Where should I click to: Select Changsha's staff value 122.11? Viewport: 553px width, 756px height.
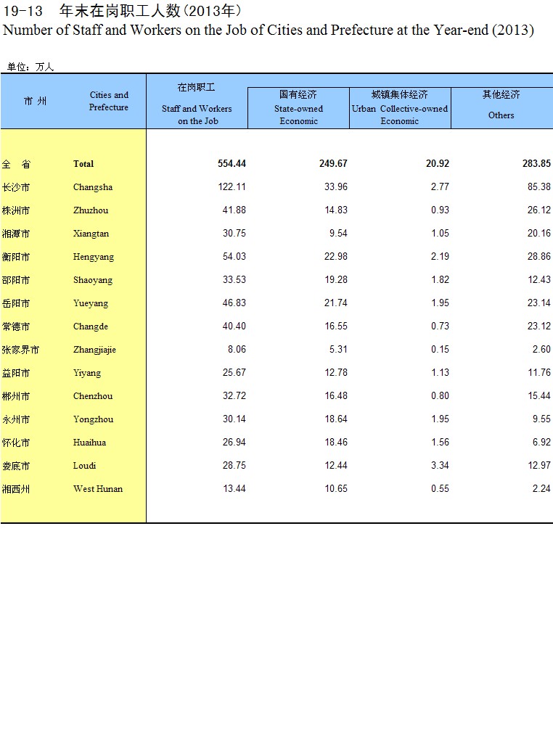[232, 186]
